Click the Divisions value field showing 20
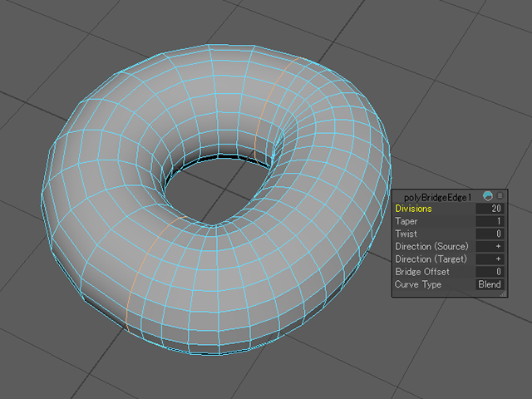The height and width of the screenshot is (399, 532). [490, 209]
